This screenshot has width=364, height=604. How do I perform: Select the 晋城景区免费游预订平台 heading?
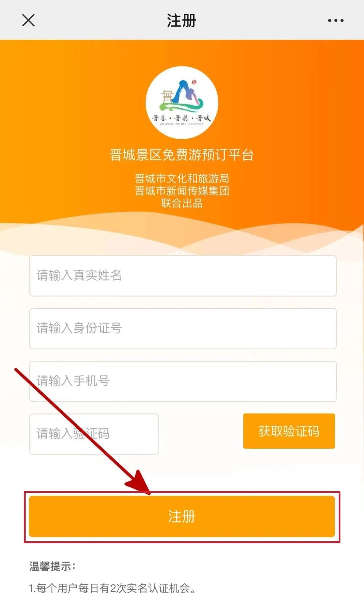tap(182, 155)
